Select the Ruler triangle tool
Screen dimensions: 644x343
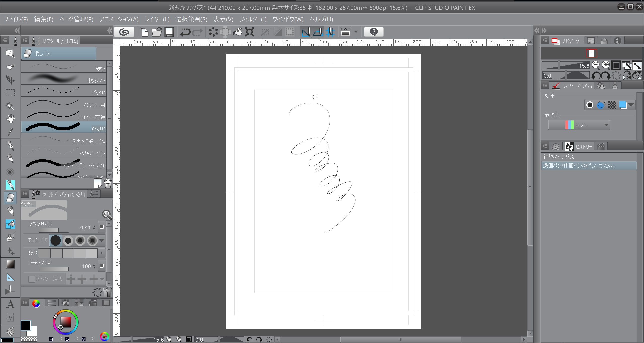tap(10, 277)
